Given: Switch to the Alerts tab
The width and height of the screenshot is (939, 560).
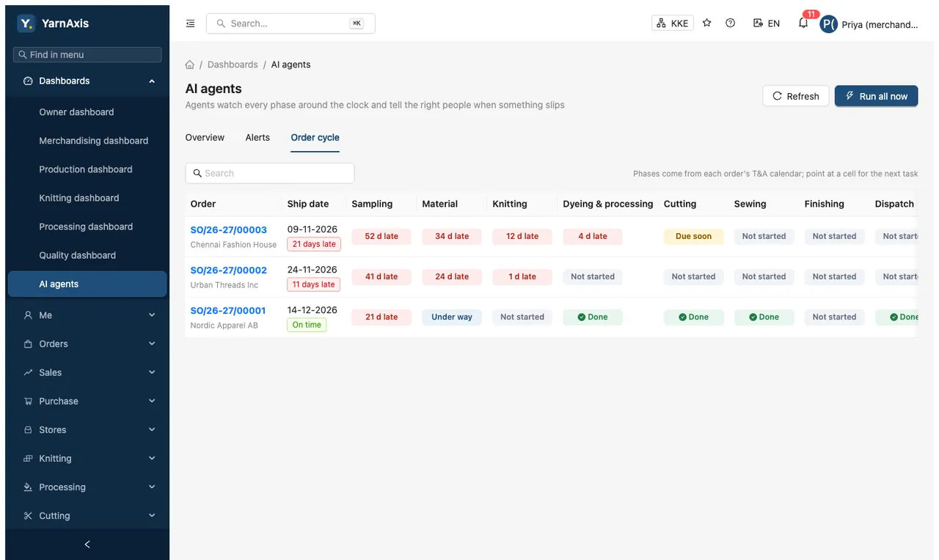Looking at the screenshot, I should point(257,138).
